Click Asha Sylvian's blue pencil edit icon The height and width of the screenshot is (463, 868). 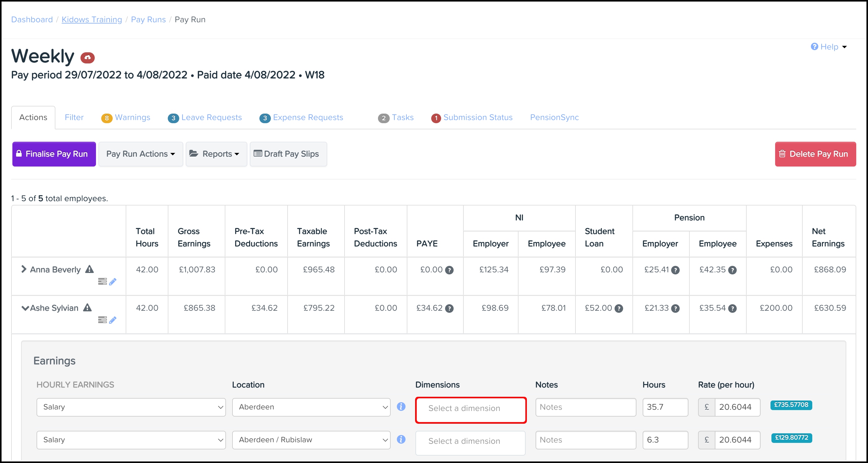[113, 320]
